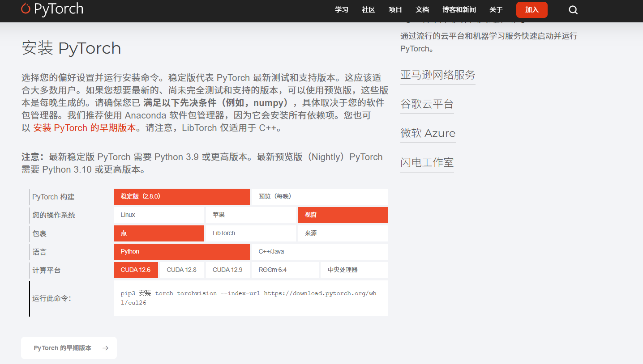Choose CUDA 12.6 compute platform
Viewport: 643px width, 364px height.
(x=136, y=270)
